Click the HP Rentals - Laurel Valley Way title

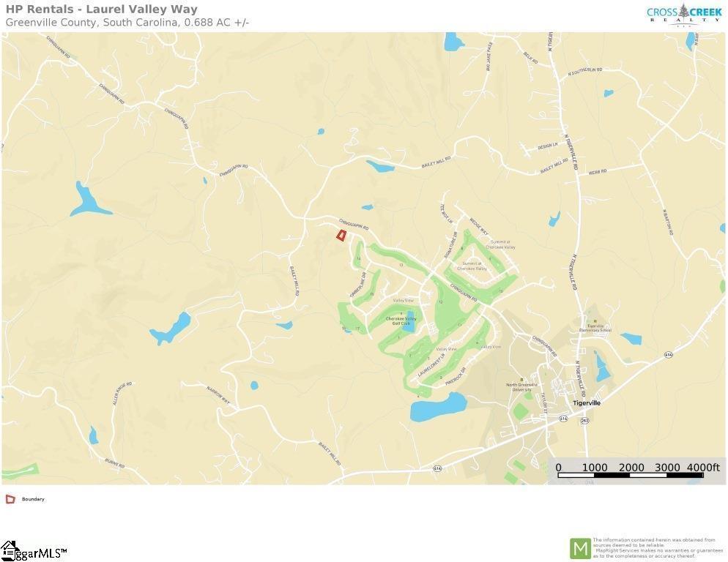point(101,10)
